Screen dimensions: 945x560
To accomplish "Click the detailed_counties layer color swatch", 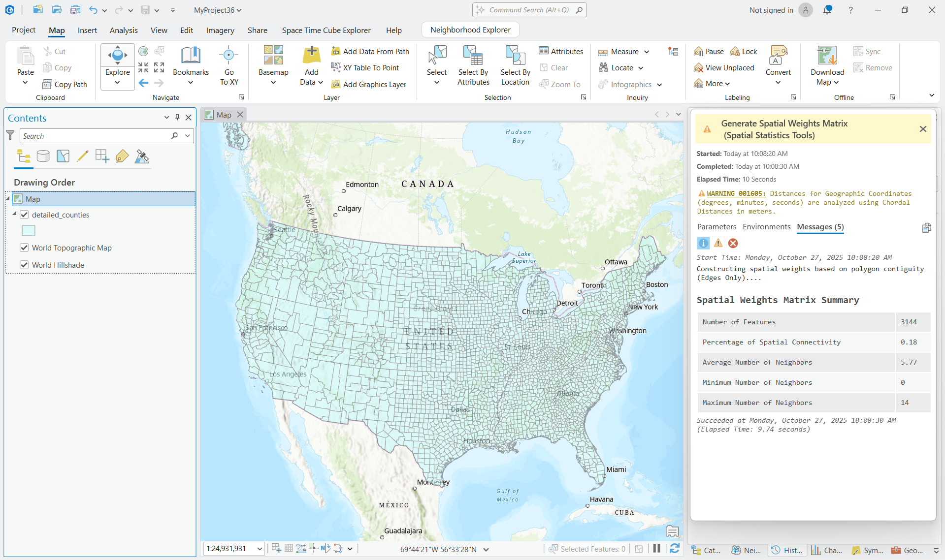I will click(28, 230).
